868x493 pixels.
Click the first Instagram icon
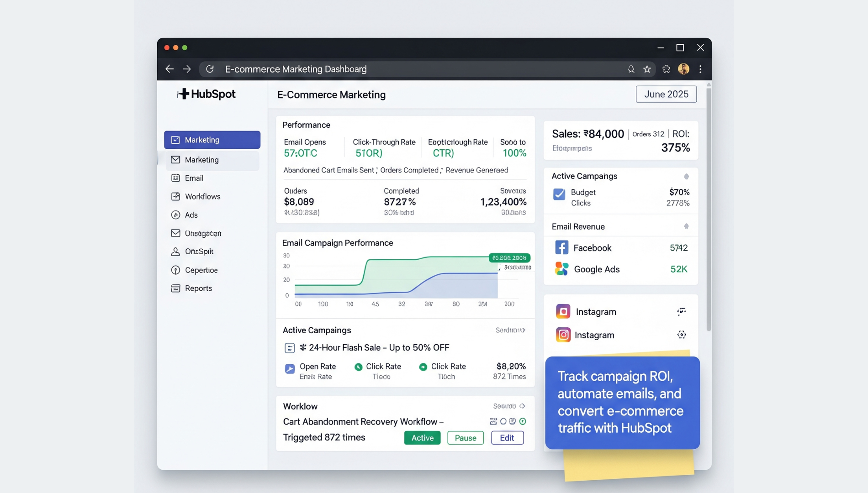[x=563, y=311]
